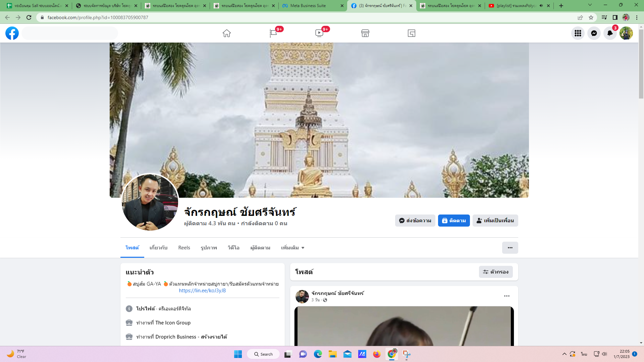Viewport: 644px width, 362px height.
Task: Open the lin.ee/koJ3yJB link
Action: (x=202, y=291)
